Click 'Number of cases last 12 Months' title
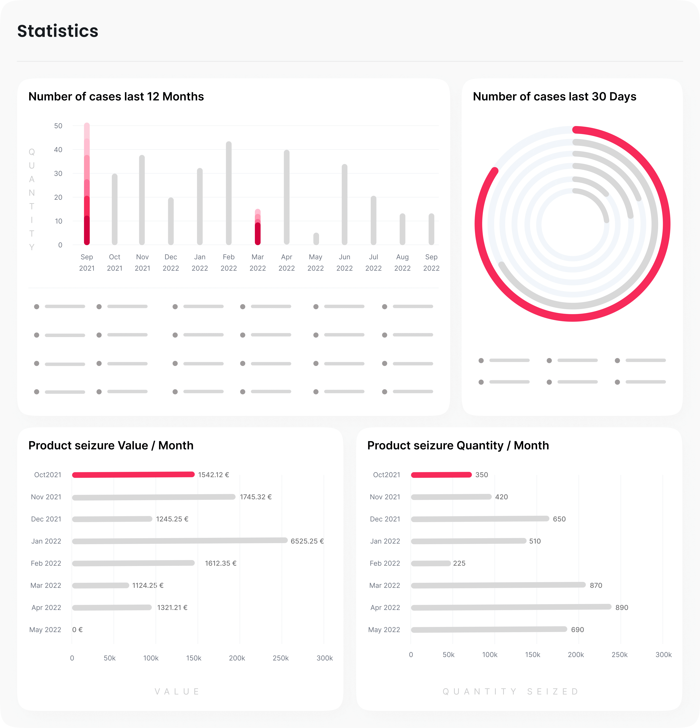 (x=116, y=97)
